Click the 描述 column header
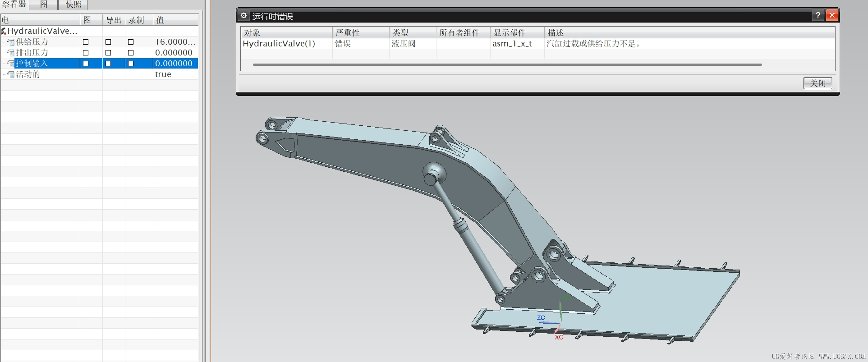The height and width of the screenshot is (362, 868). click(x=690, y=32)
